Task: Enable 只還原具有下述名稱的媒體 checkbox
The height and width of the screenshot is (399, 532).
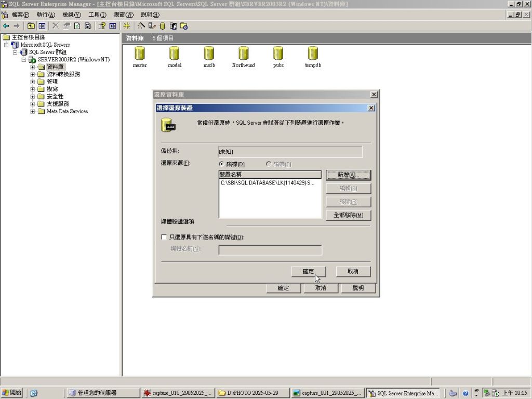Action: tap(164, 237)
